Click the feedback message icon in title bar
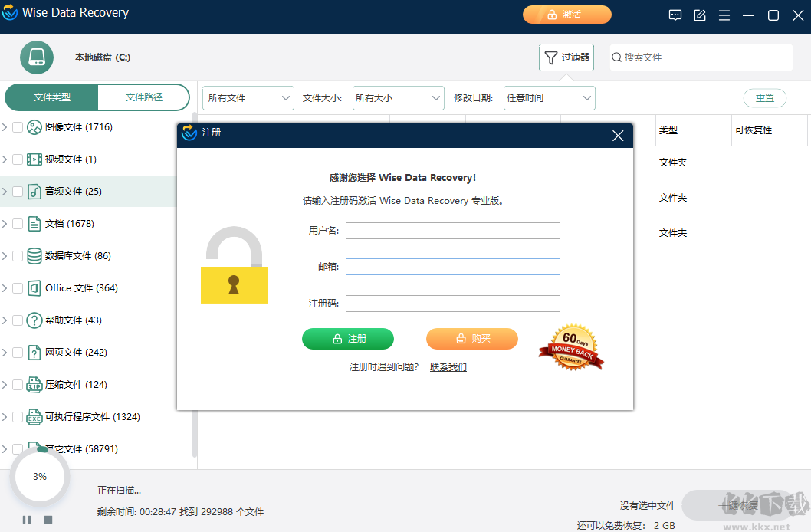 675,14
